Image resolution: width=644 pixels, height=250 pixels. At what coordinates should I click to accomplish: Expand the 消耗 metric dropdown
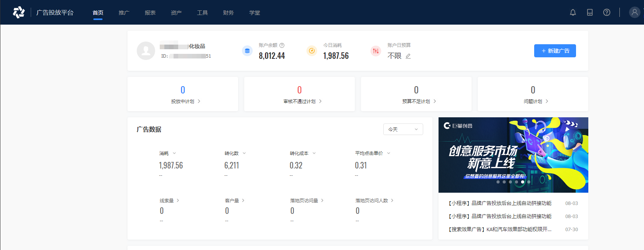point(174,153)
